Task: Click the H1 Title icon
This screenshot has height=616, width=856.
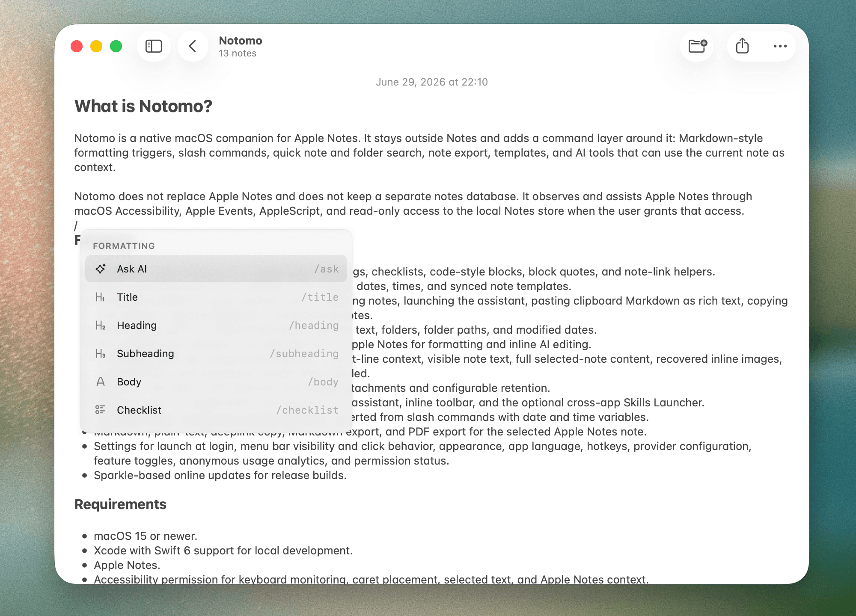Action: (x=100, y=297)
